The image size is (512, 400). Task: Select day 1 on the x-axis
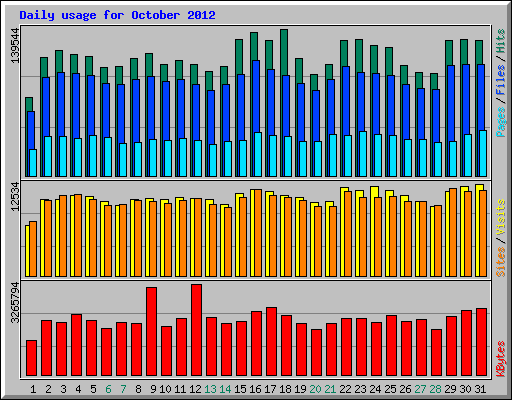point(33,389)
